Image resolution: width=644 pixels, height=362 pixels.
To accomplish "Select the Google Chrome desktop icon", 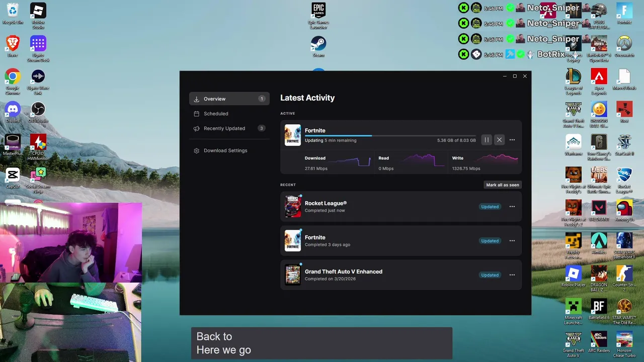I will [x=13, y=81].
